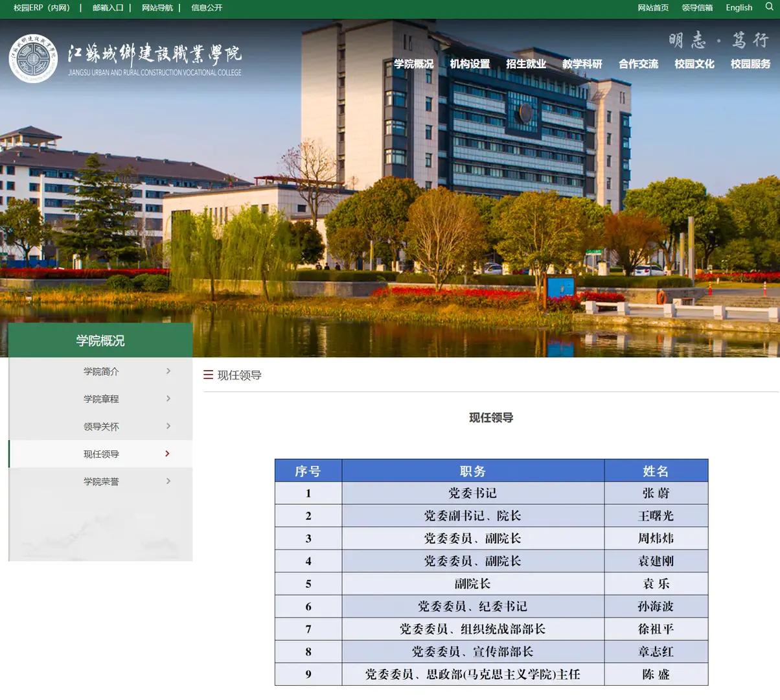This screenshot has height=700, width=780.
Task: Open the 领导信箱 top link
Action: 697,8
